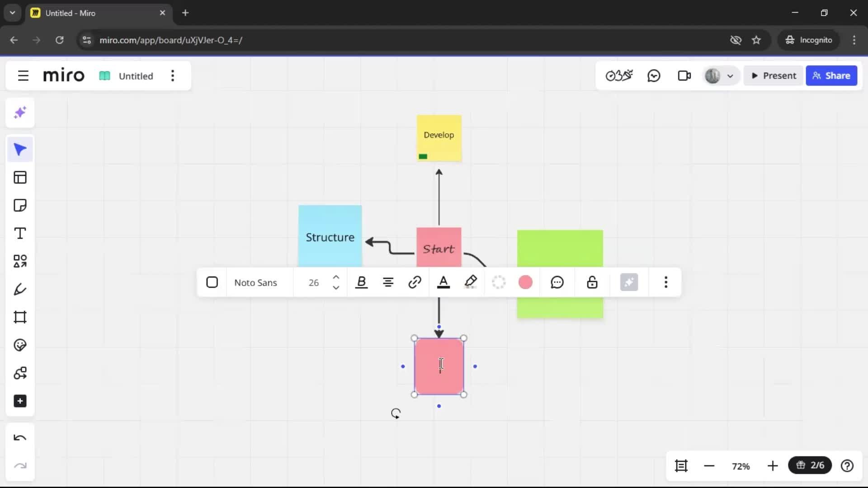Image resolution: width=868 pixels, height=488 pixels.
Task: Open stickers and emojis tool
Action: pyautogui.click(x=20, y=345)
